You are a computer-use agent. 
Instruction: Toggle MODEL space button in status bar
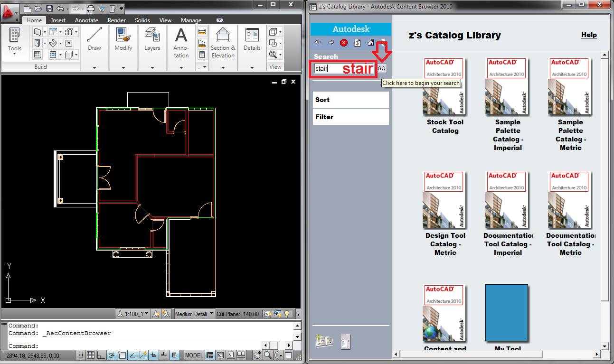click(x=194, y=355)
